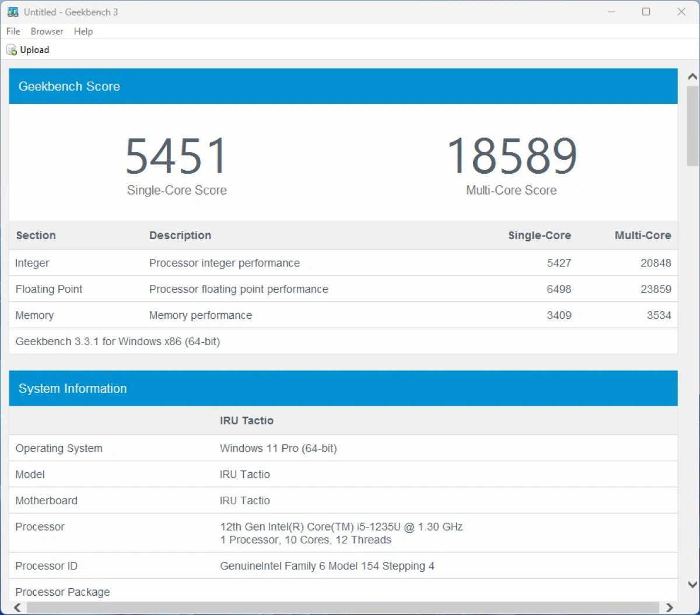The width and height of the screenshot is (700, 615).
Task: Click the multi-core score 18589
Action: tap(512, 156)
